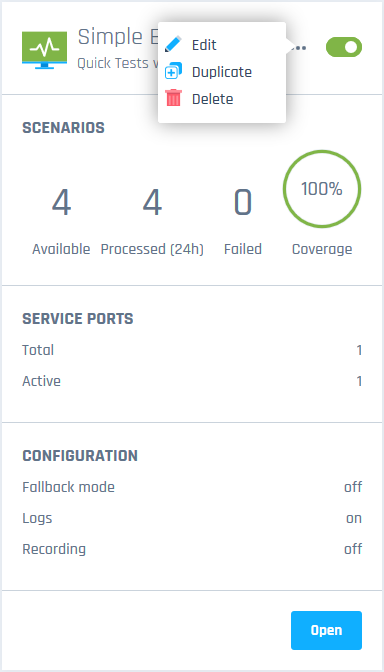Click the green monitor environment icon
384x672 pixels.
45,50
